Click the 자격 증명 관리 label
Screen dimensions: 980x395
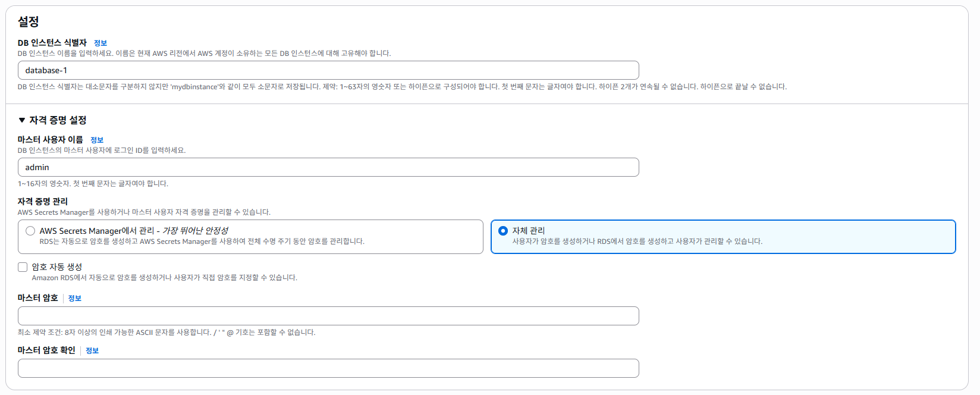pyautogui.click(x=43, y=201)
